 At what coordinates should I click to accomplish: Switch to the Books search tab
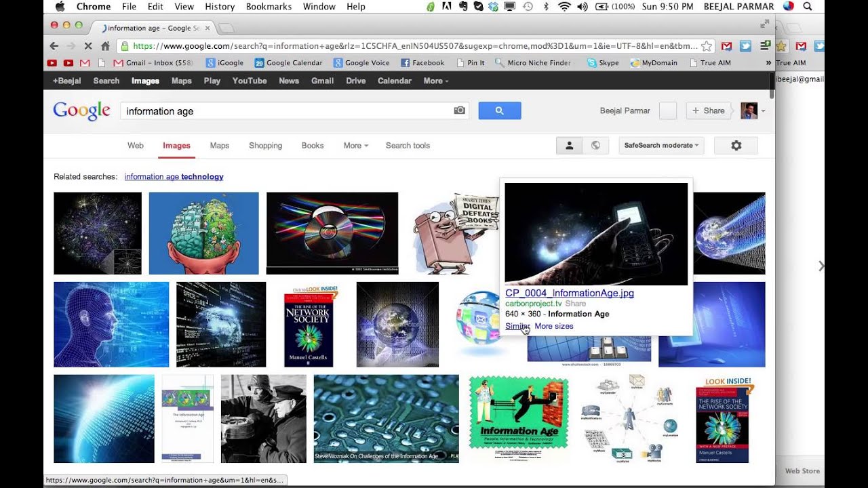point(313,145)
